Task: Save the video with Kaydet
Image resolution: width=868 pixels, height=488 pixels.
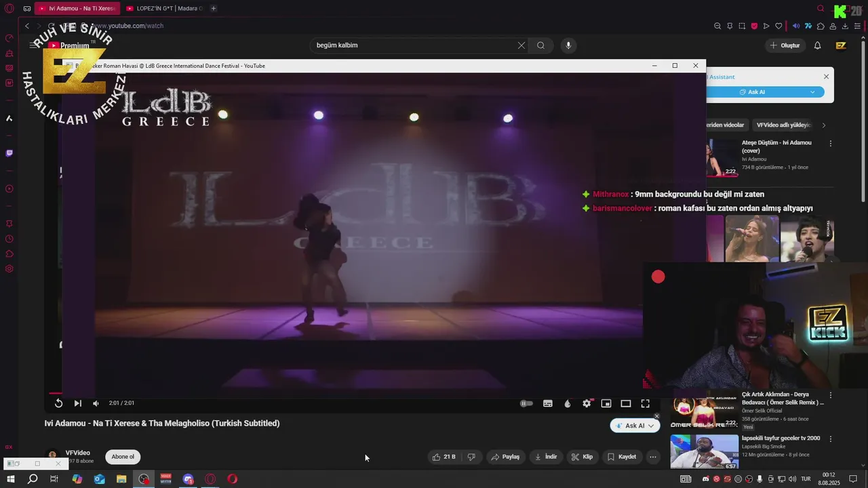Action: point(622,457)
